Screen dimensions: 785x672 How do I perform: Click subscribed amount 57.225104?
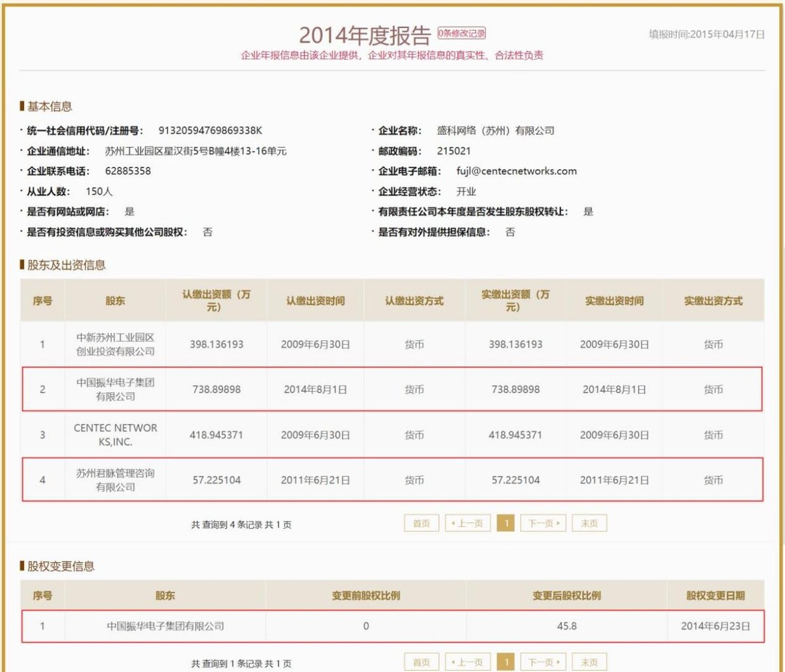point(216,480)
